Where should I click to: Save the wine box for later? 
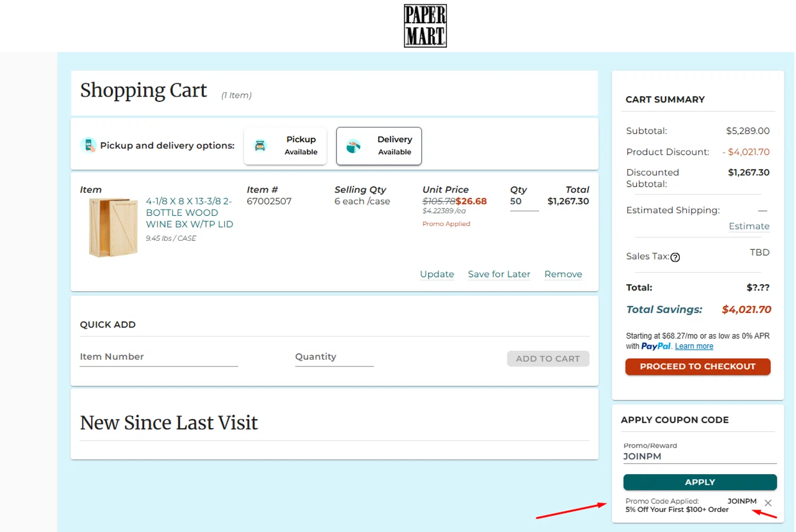[499, 274]
